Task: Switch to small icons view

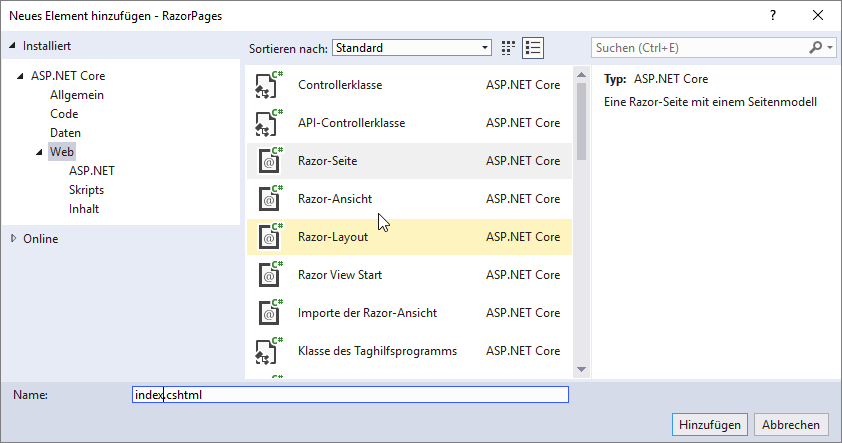Action: (509, 47)
